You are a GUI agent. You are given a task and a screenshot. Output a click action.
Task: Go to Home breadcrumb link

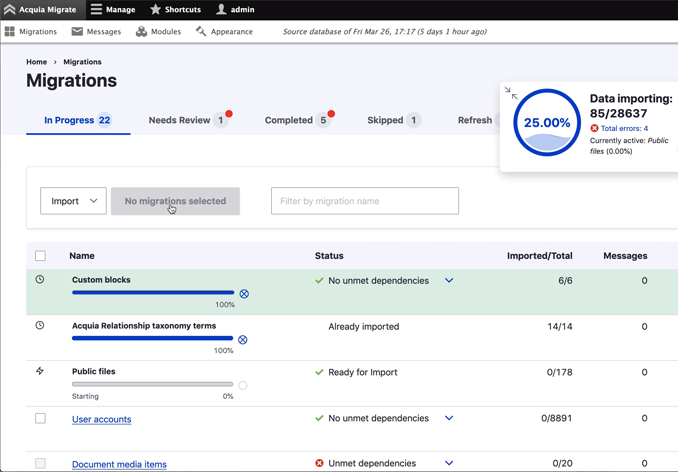(36, 62)
